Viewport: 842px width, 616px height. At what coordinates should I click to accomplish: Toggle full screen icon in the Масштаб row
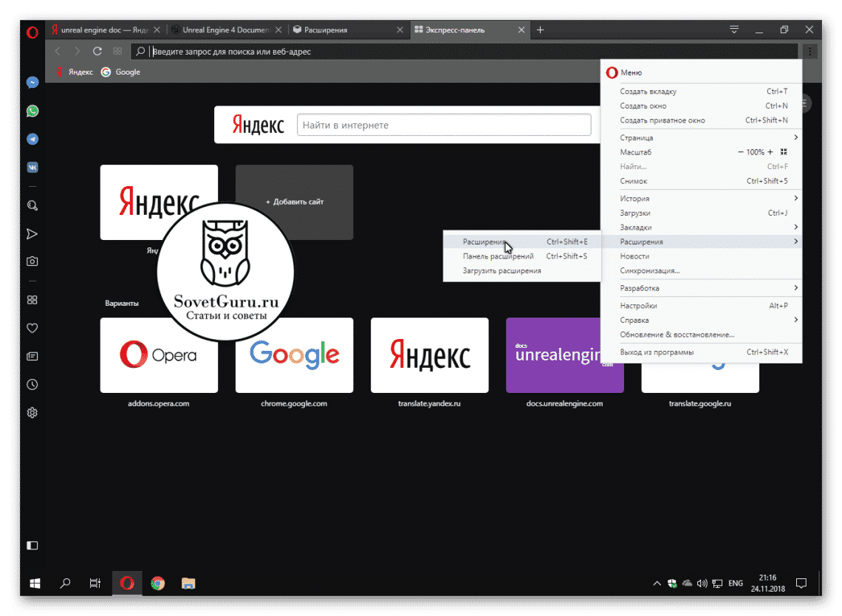coord(784,152)
